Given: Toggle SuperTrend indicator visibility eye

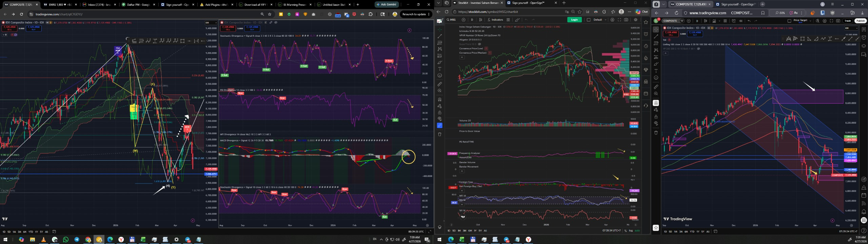Looking at the screenshot, I should coord(479,44).
